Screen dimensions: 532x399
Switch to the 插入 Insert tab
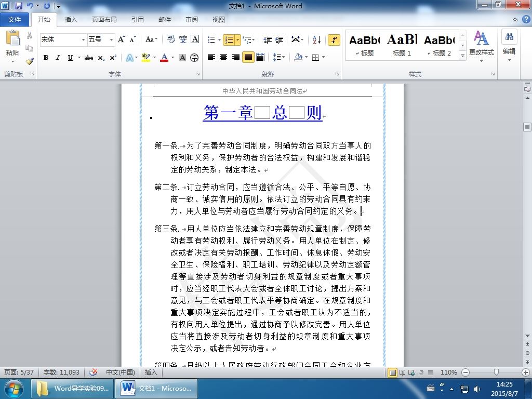pos(71,19)
